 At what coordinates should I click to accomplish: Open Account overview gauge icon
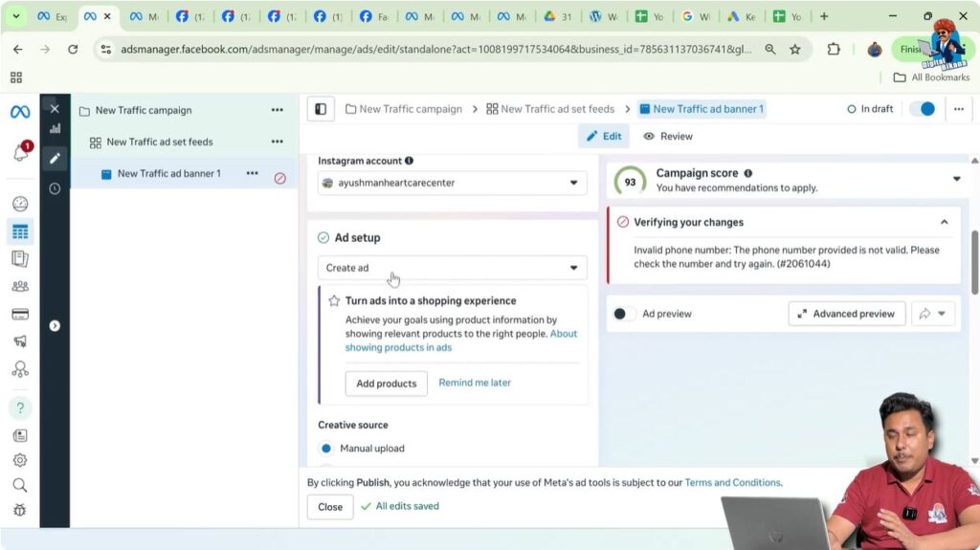point(20,204)
